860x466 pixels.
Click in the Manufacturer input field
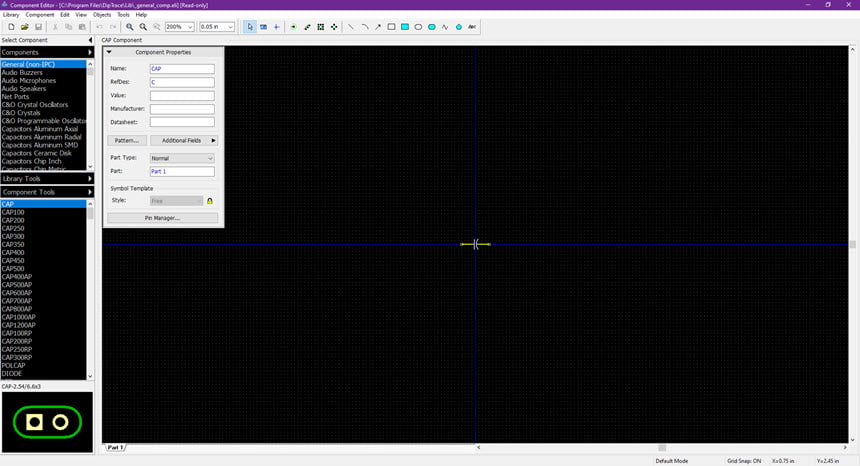tap(182, 109)
